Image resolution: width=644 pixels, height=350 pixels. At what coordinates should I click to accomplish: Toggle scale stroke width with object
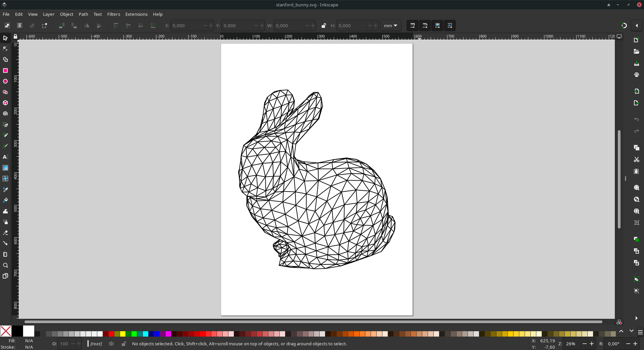tap(413, 26)
